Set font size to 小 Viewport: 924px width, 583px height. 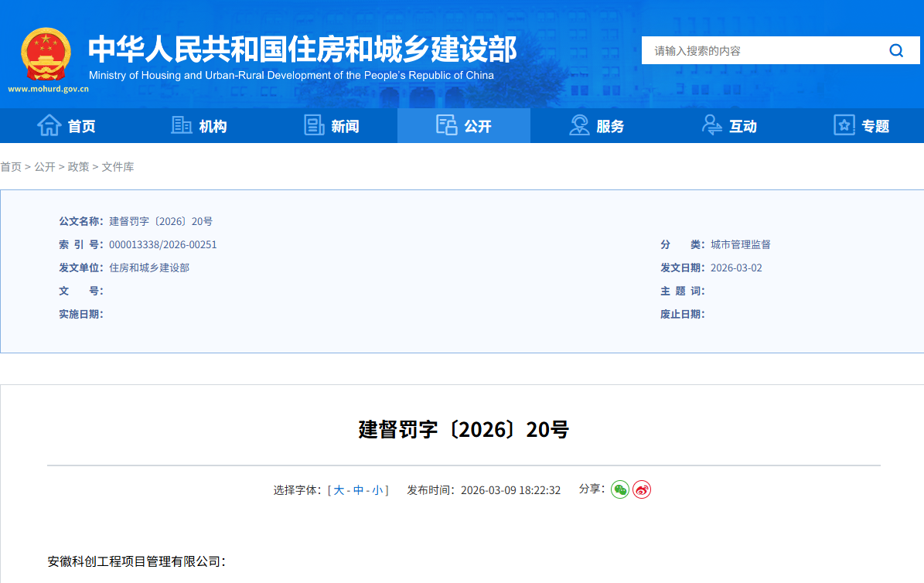coord(378,490)
